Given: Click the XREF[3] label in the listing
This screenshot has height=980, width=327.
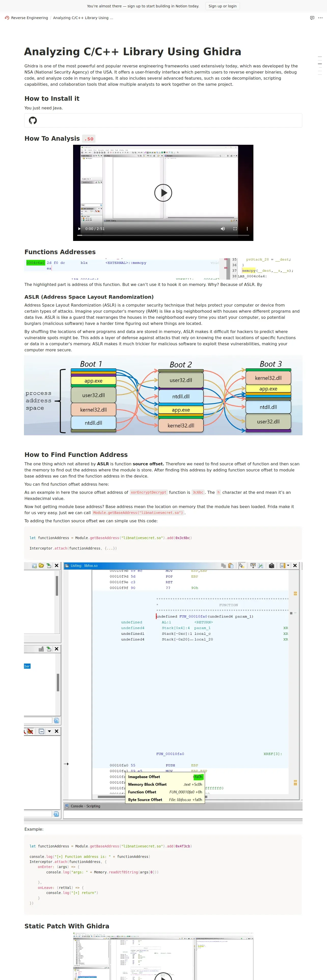Looking at the screenshot, I should coord(272,754).
